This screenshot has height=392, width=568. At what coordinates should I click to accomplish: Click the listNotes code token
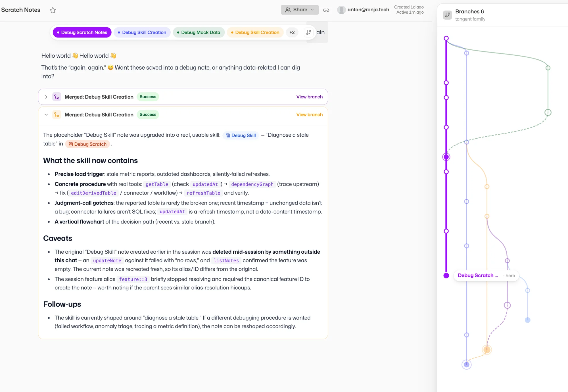pyautogui.click(x=226, y=261)
